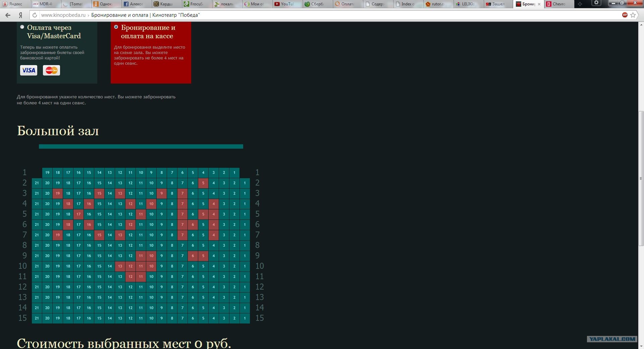Image resolution: width=644 pixels, height=349 pixels.
Task: Select seat 21 in row 2
Action: pos(37,183)
